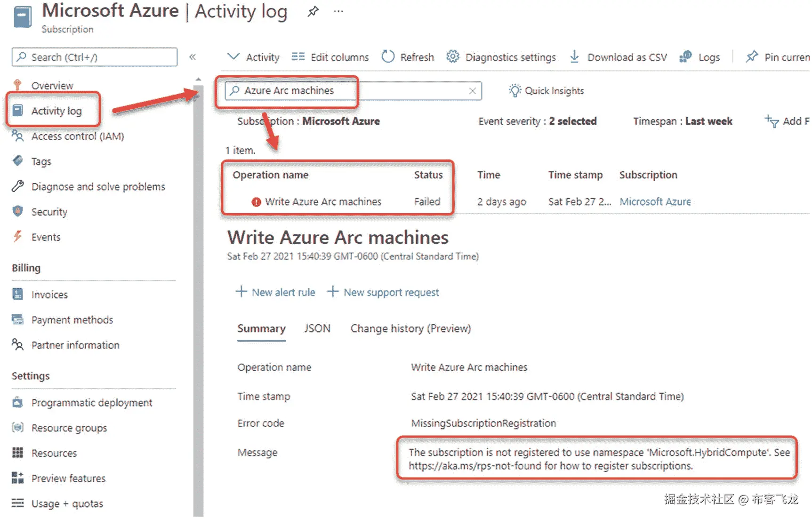
Task: Clear the activity log search text
Action: (473, 91)
